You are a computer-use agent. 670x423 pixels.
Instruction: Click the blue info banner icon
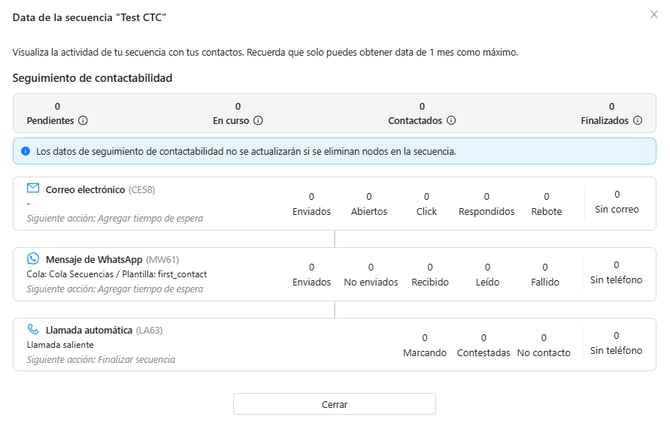pyautogui.click(x=26, y=151)
